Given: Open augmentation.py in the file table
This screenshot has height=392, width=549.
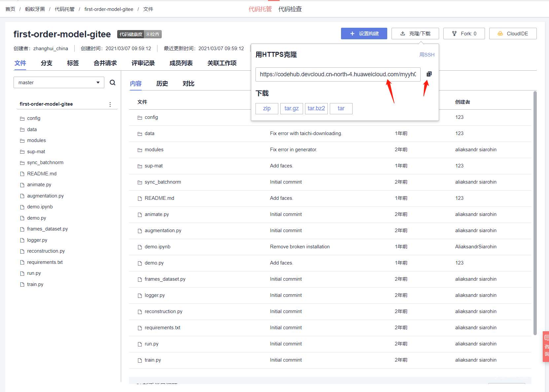Looking at the screenshot, I should click(163, 231).
